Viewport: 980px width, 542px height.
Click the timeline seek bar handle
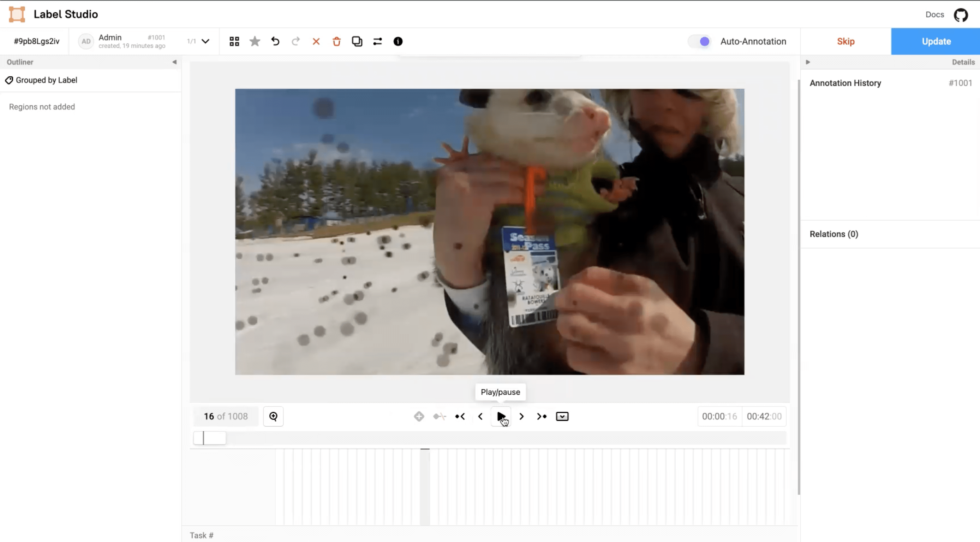click(x=210, y=438)
